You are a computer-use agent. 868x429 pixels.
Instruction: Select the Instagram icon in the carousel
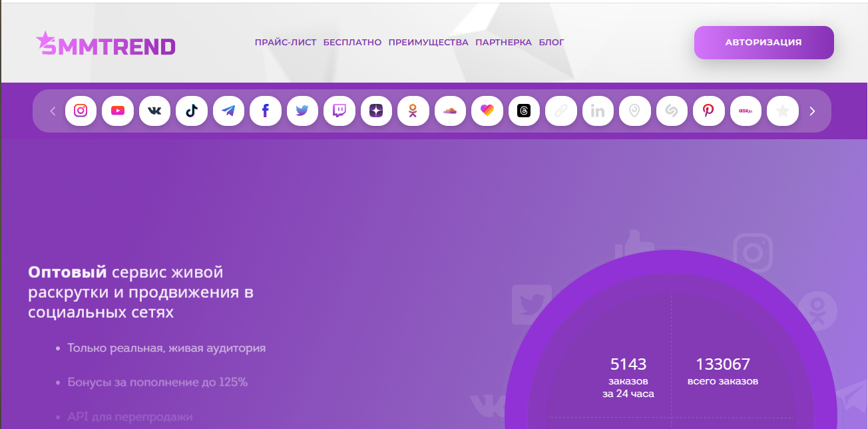81,111
